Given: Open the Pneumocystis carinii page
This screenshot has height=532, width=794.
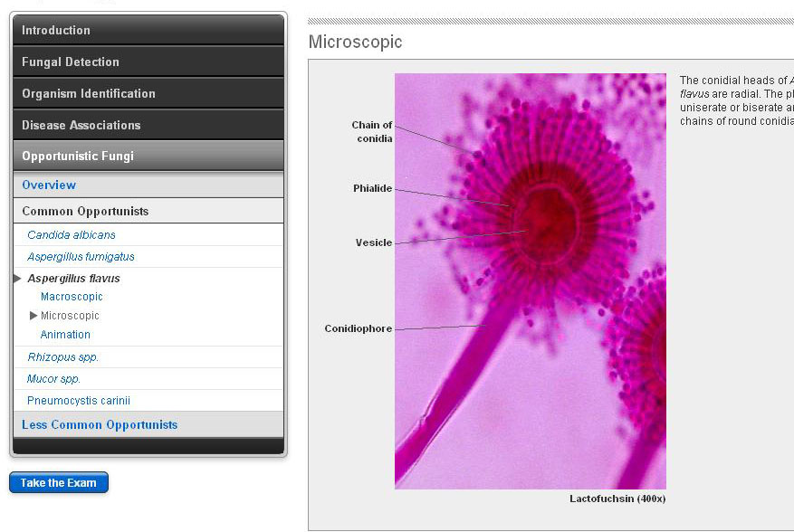Looking at the screenshot, I should tap(79, 401).
